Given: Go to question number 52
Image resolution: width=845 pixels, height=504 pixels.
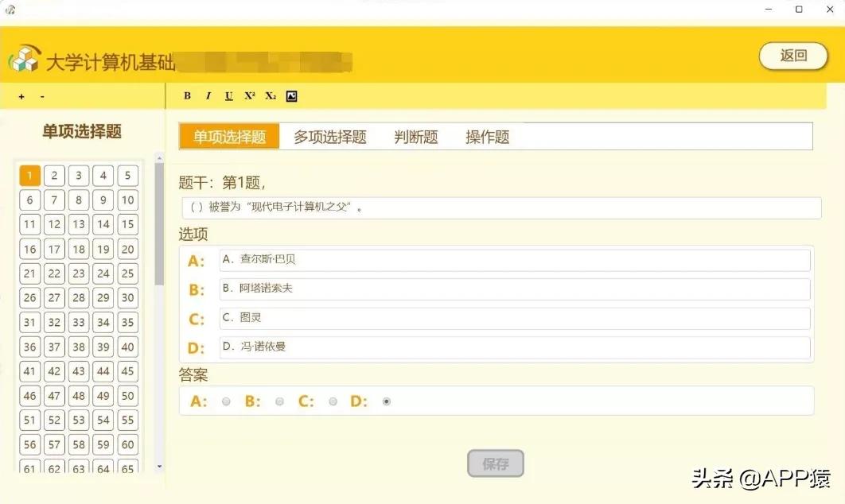Looking at the screenshot, I should click(54, 420).
